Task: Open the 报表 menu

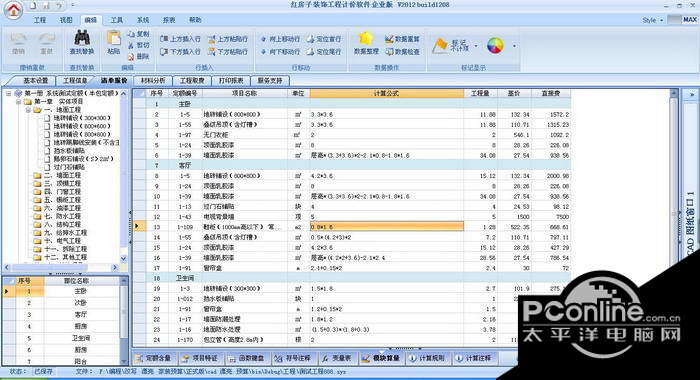Action: click(169, 20)
